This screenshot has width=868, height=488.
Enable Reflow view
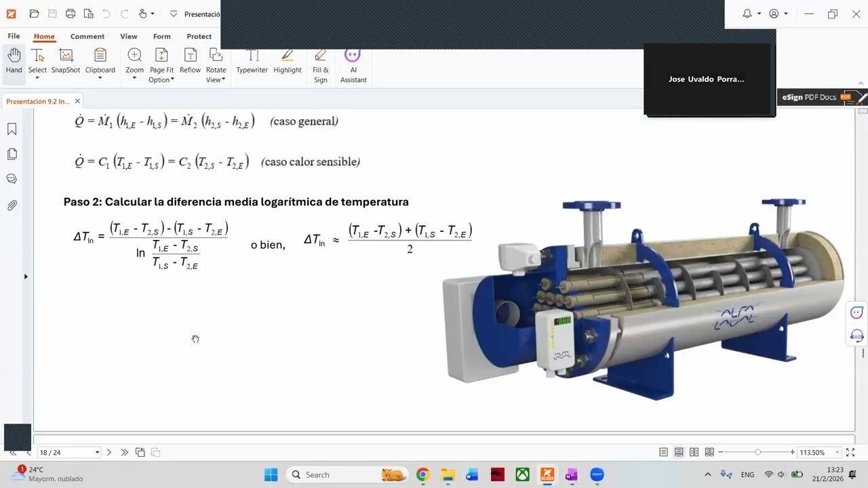tap(190, 60)
